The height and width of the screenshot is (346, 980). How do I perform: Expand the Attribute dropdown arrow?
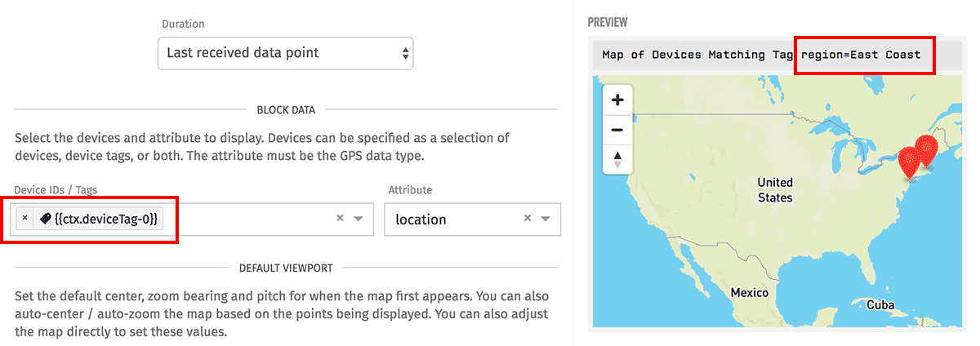click(546, 219)
